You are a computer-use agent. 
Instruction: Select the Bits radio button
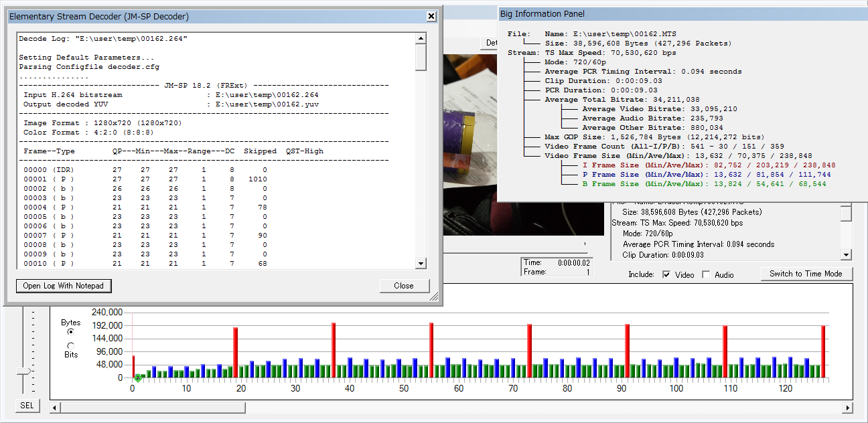71,346
